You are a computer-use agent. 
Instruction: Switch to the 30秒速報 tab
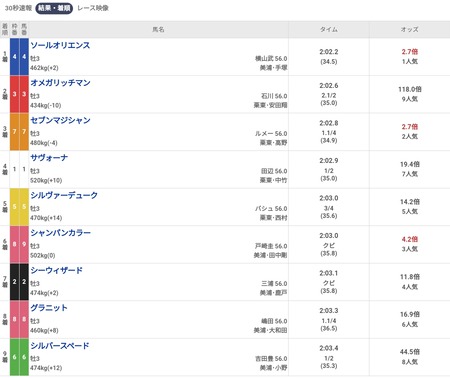[x=18, y=8]
